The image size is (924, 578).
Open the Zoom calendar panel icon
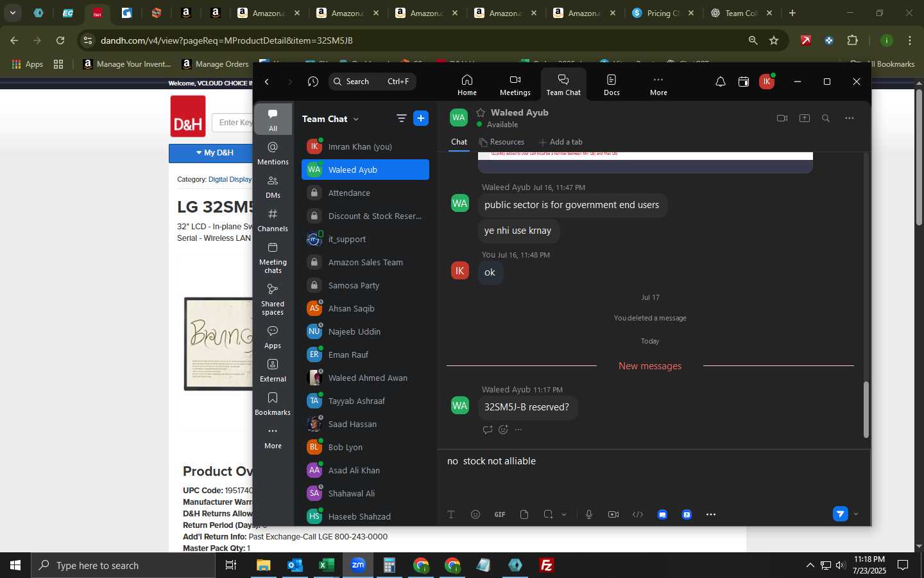click(744, 82)
